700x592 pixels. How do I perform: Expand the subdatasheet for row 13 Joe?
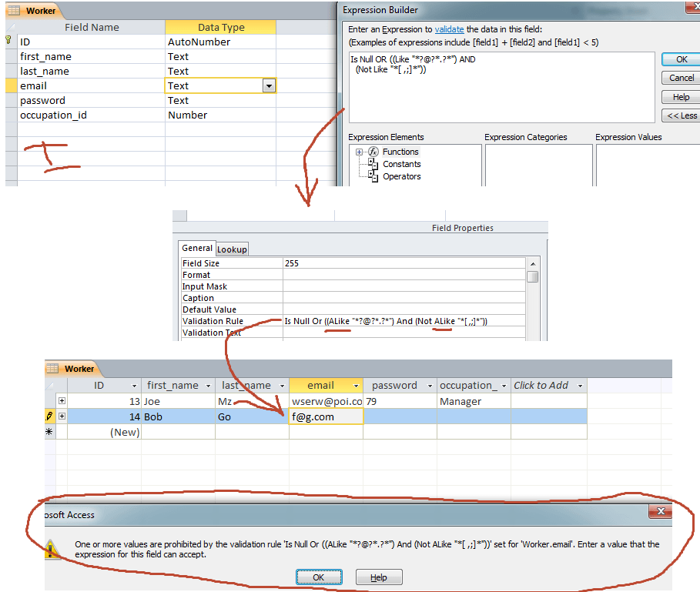pyautogui.click(x=62, y=402)
